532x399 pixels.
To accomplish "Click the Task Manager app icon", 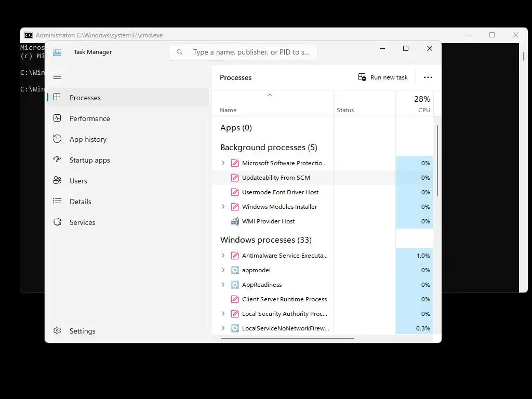I will click(x=57, y=52).
